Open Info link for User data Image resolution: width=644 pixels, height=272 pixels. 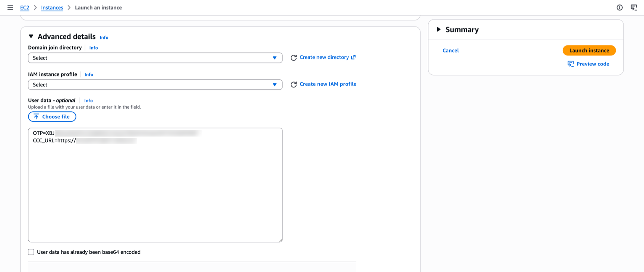pos(88,100)
